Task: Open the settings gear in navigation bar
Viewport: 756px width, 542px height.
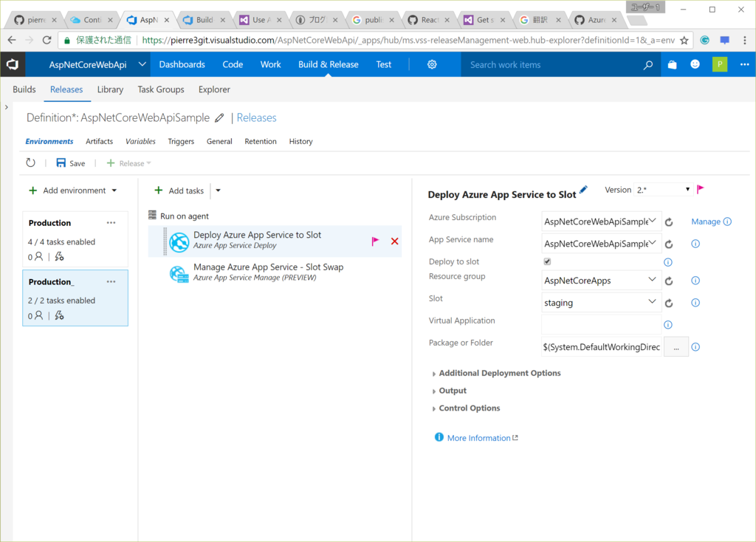Action: pos(432,65)
